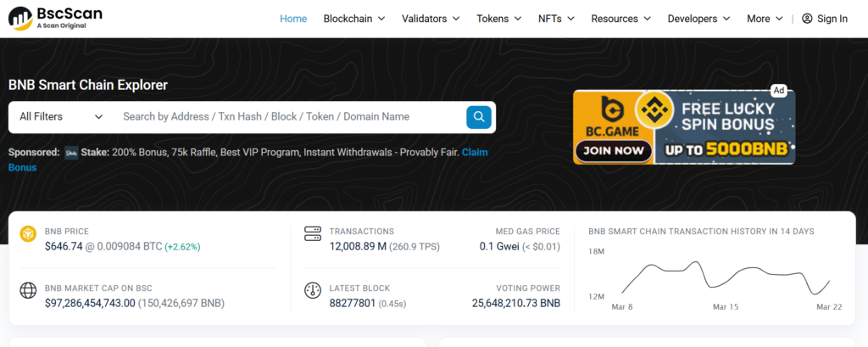
Task: Expand the More menu
Action: [x=765, y=19]
